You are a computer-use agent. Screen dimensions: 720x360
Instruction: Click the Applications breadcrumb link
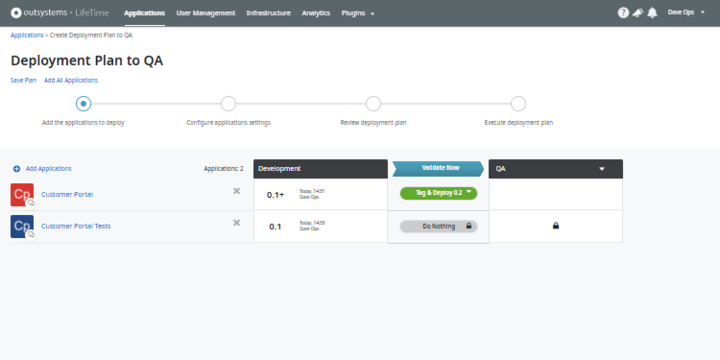pos(27,35)
